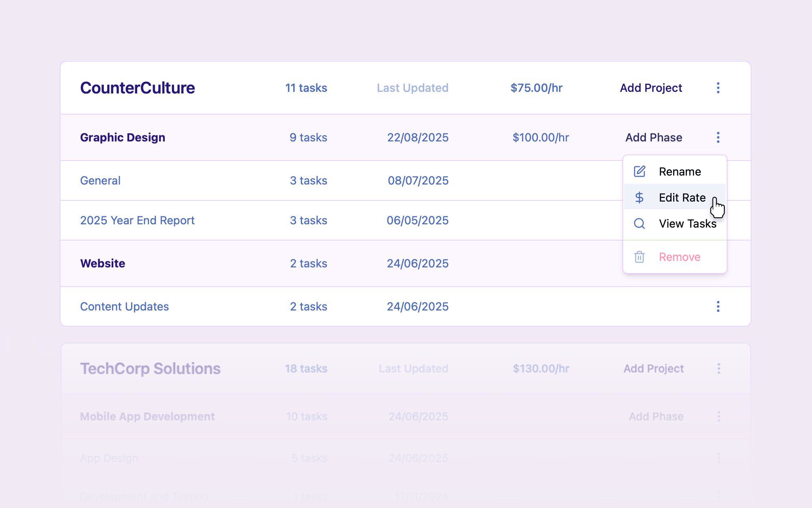The width and height of the screenshot is (812, 508).
Task: Click the magnifier View Tasks icon
Action: (639, 224)
